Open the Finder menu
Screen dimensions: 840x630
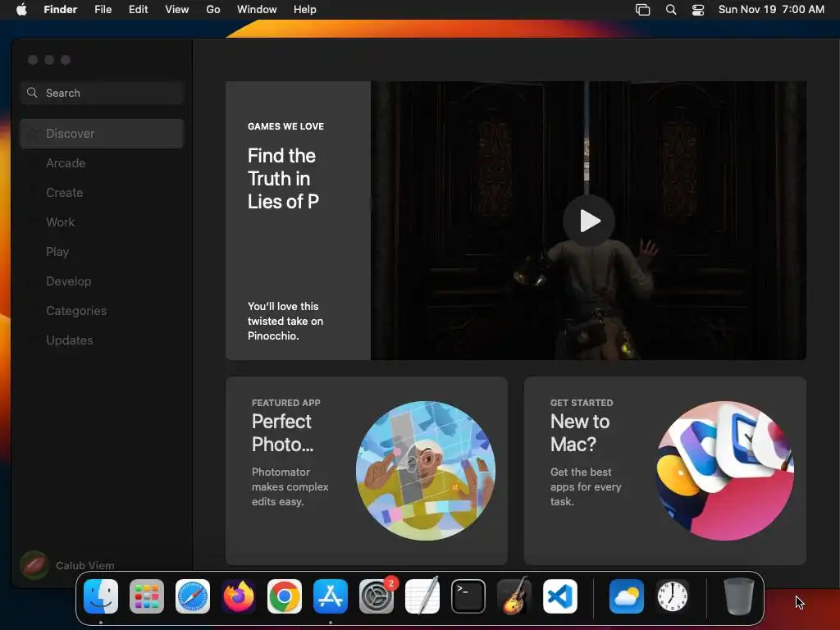pos(61,10)
